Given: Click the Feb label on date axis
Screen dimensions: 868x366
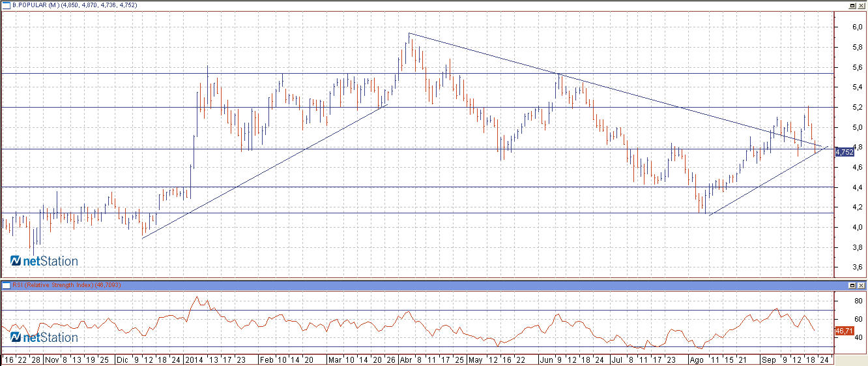Looking at the screenshot, I should click(x=267, y=359).
